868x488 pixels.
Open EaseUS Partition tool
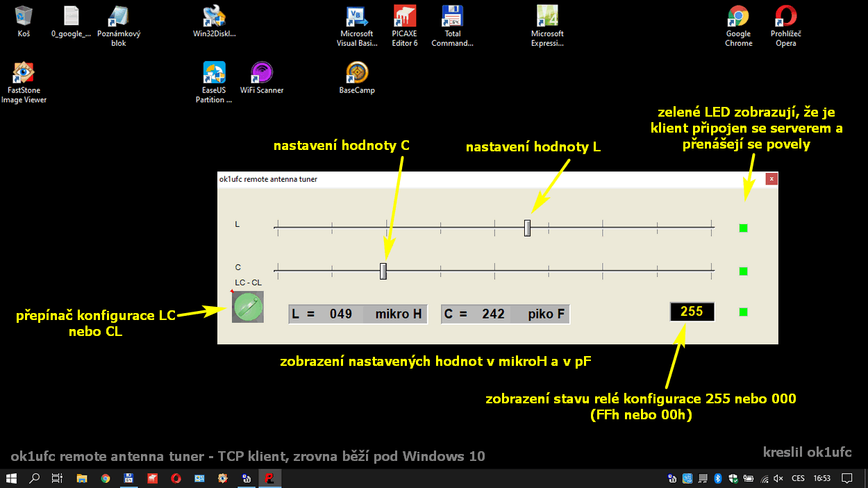[214, 73]
